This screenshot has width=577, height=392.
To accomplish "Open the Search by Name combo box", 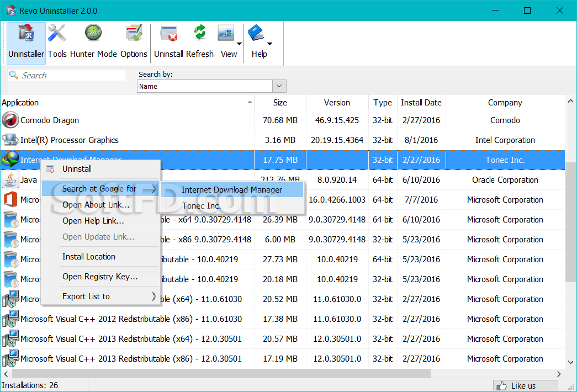I will click(x=211, y=86).
